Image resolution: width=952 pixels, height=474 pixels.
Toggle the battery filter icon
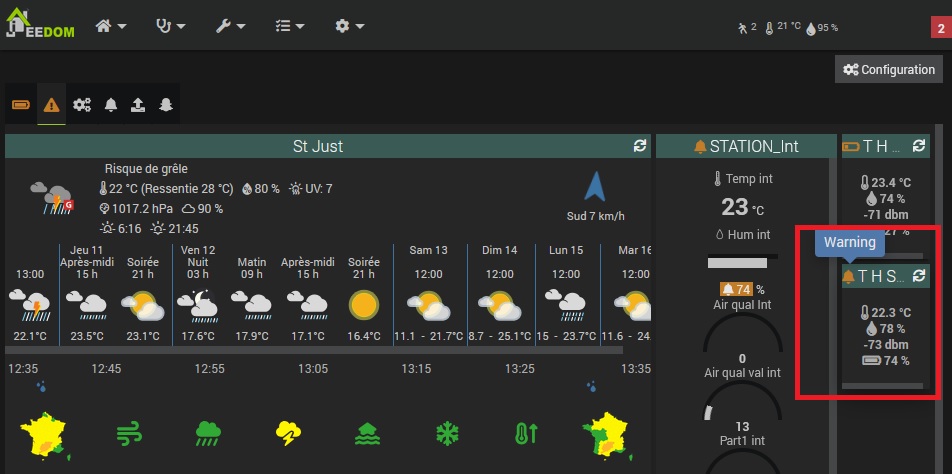(x=21, y=104)
